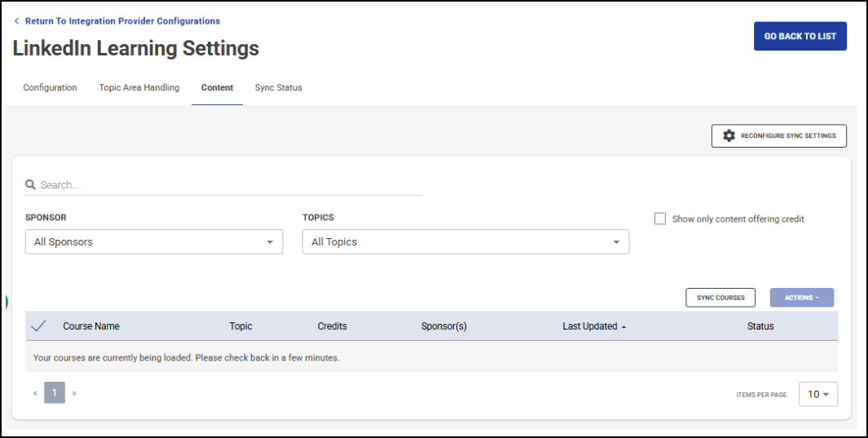
Task: Open the items per page dropdown
Action: [x=817, y=394]
